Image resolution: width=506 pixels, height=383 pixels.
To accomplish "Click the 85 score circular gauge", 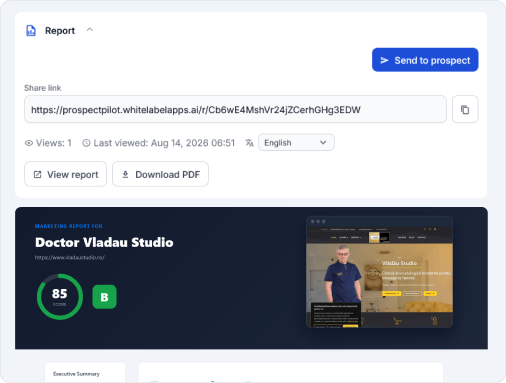I will 60,297.
